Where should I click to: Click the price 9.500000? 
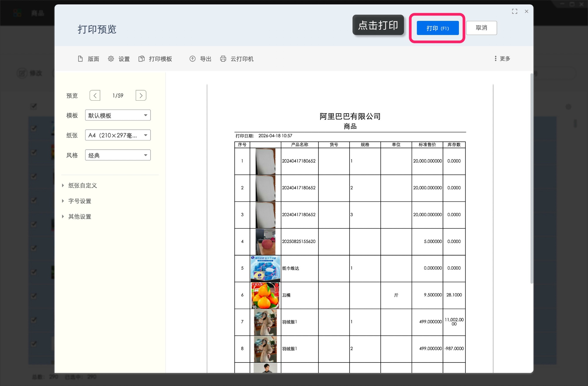click(x=433, y=295)
